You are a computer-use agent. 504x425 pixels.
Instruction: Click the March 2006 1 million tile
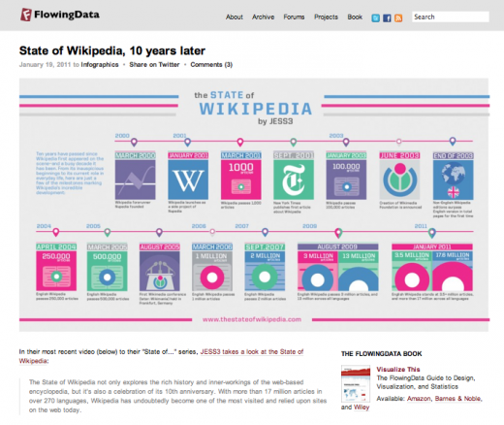[x=212, y=271]
